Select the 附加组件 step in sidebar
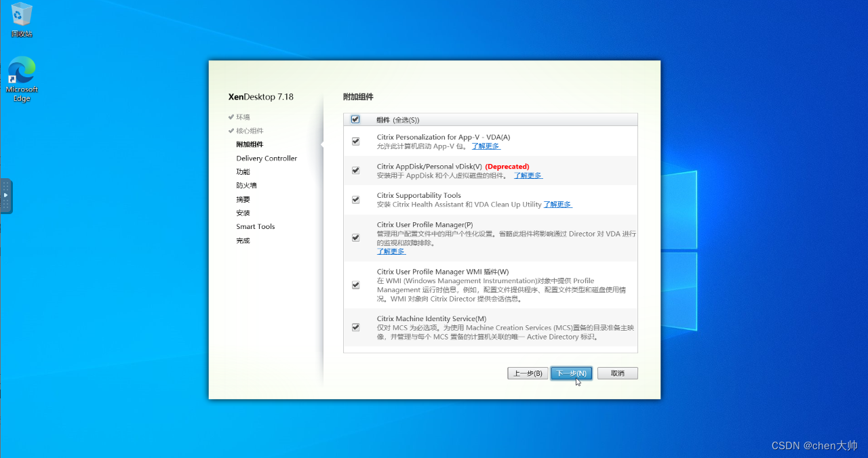Viewport: 868px width, 458px height. 250,144
